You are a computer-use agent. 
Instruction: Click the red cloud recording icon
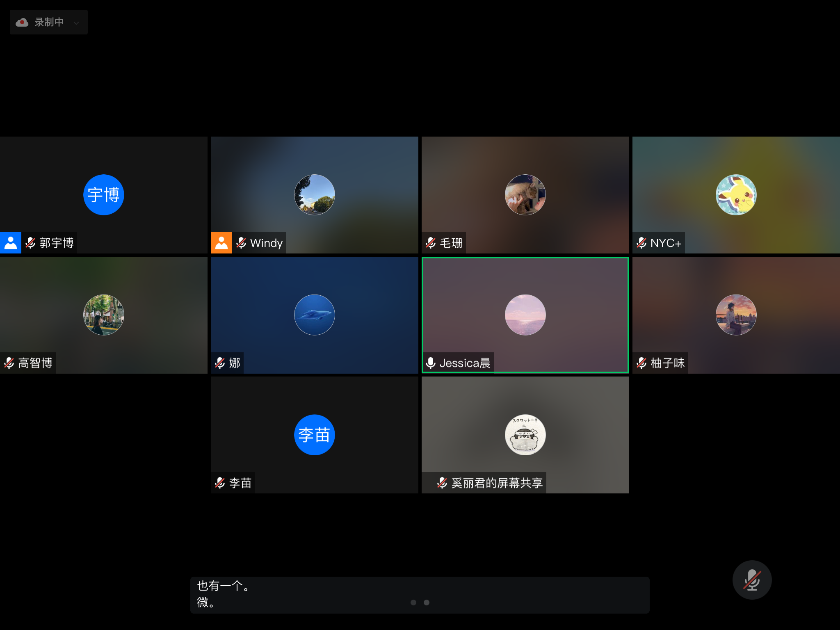pyautogui.click(x=22, y=23)
